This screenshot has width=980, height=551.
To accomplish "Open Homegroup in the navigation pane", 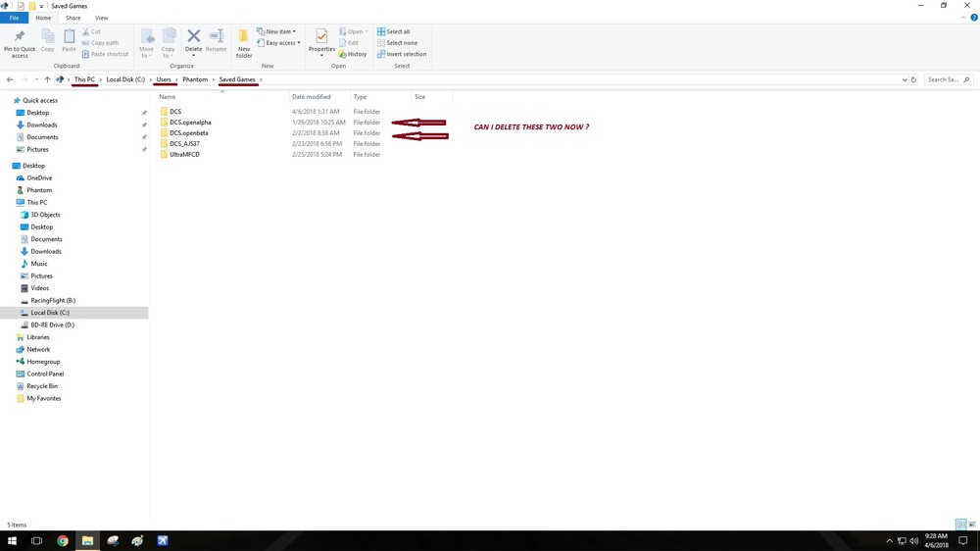I will click(x=43, y=362).
